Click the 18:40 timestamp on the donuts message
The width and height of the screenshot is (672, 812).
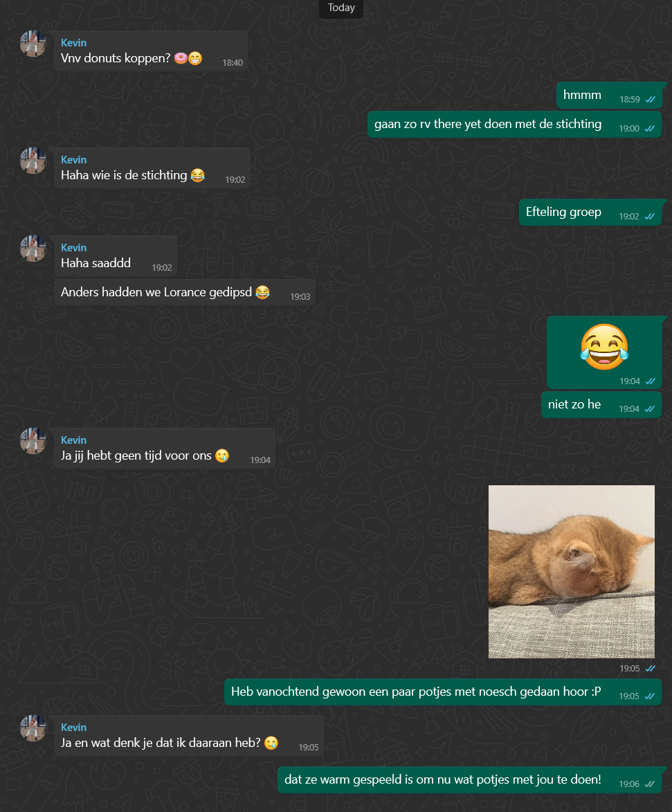click(233, 63)
